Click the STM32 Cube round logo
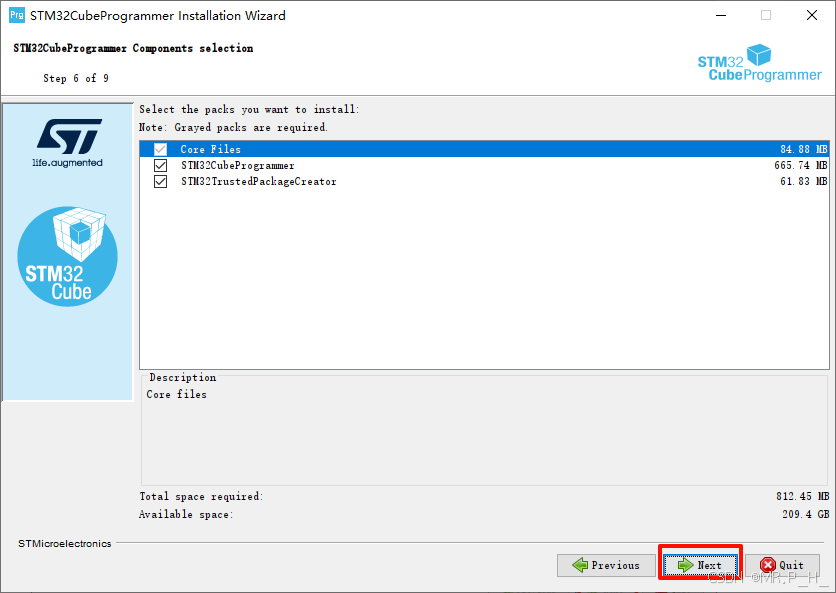 point(68,257)
